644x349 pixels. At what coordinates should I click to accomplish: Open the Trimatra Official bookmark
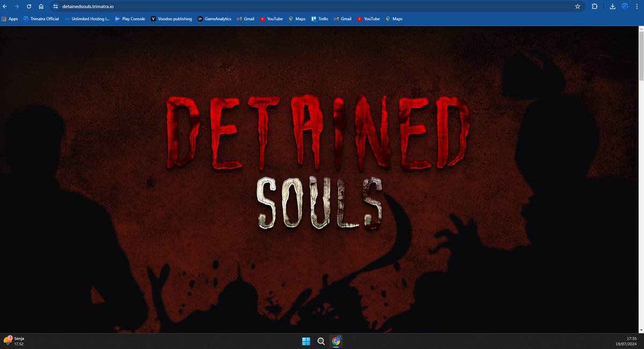[x=41, y=19]
